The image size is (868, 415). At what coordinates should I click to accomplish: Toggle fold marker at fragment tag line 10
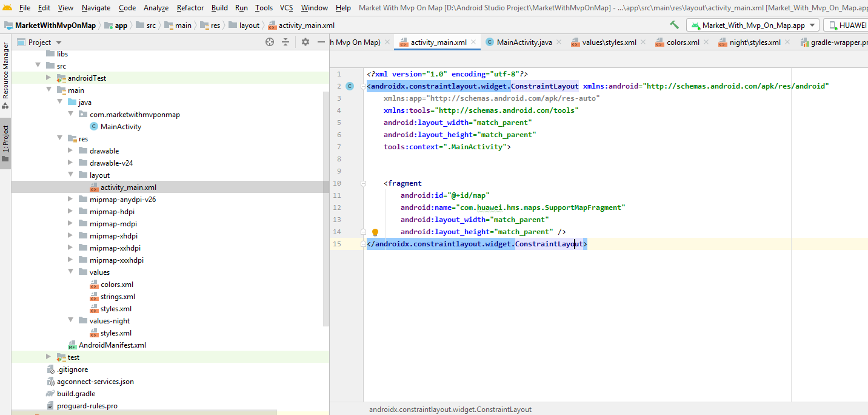[x=363, y=183]
